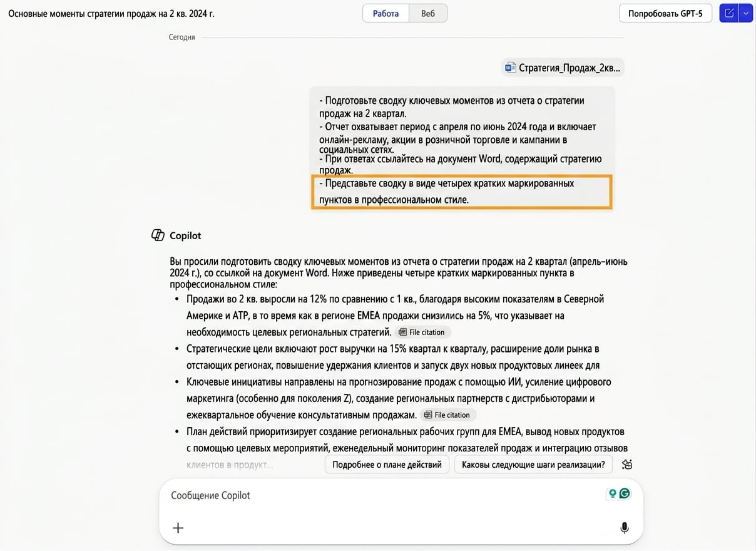Screen dimensions: 756x551
Task: Expand the dropdown arrow beside new chat
Action: (745, 13)
